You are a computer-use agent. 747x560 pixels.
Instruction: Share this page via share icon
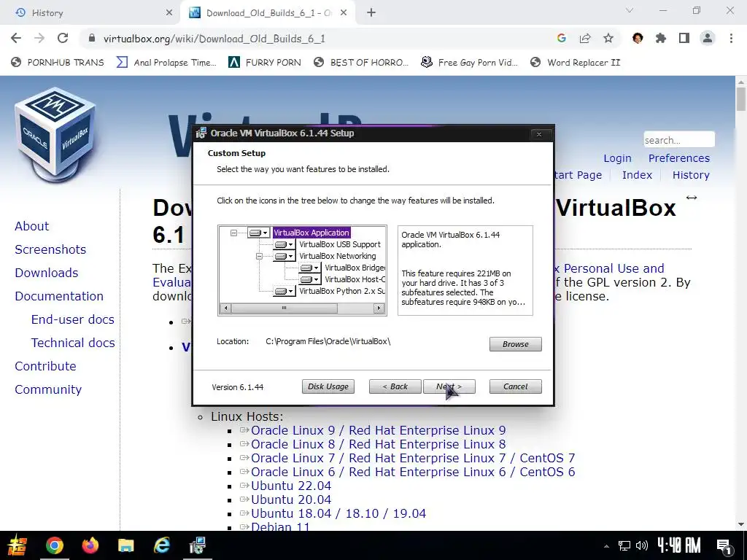(585, 39)
